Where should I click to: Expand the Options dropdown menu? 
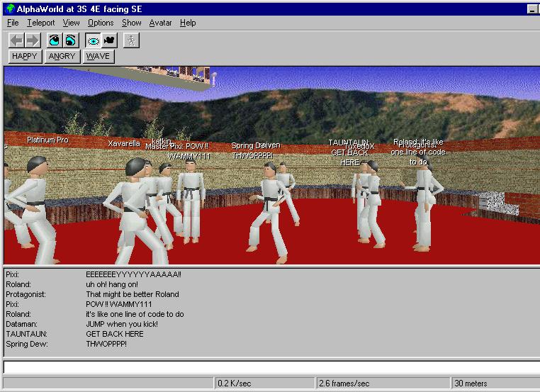coord(101,23)
